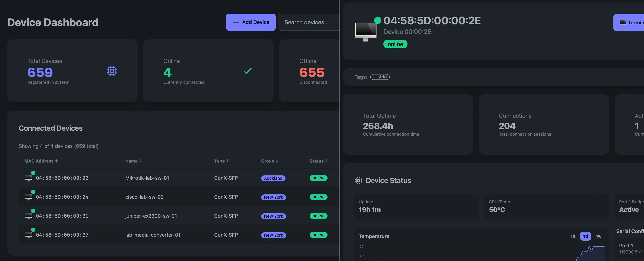This screenshot has width=644, height=261.
Task: Sort table by MAC Address column
Action: [x=41, y=161]
